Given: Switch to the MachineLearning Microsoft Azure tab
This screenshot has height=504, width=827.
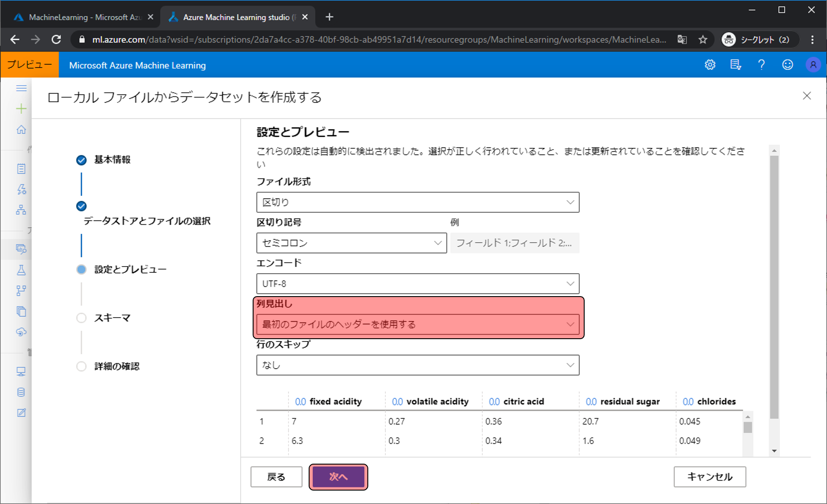Looking at the screenshot, I should [x=81, y=17].
